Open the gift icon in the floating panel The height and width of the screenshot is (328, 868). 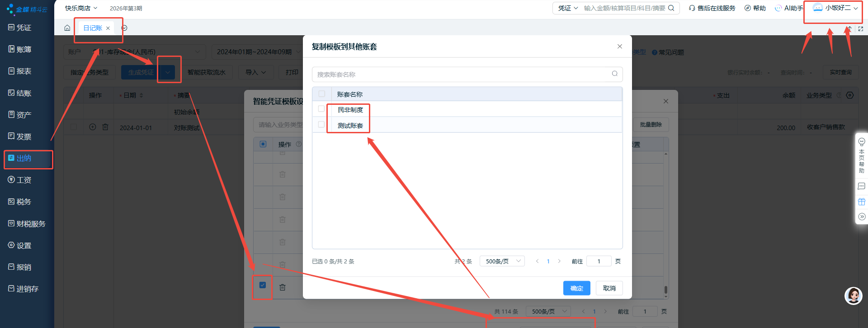pyautogui.click(x=862, y=201)
